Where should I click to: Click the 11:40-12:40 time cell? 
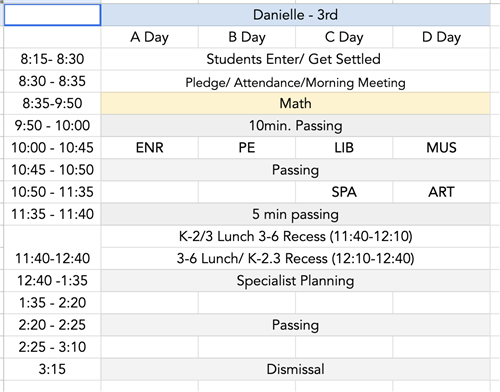pos(52,258)
